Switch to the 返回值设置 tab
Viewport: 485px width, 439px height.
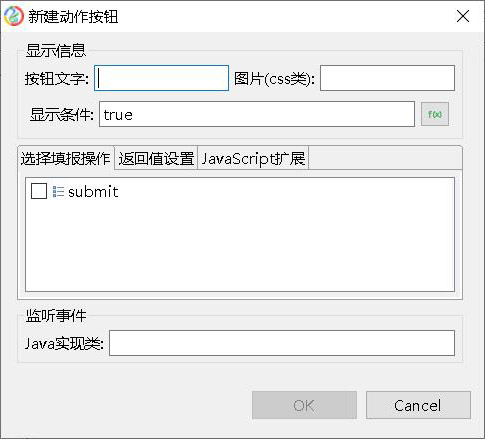click(156, 158)
